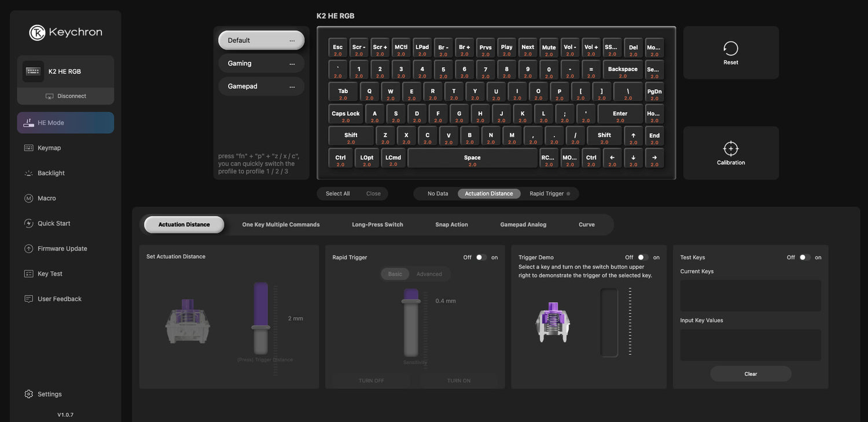Click the actuation distance slider handle

click(x=260, y=328)
